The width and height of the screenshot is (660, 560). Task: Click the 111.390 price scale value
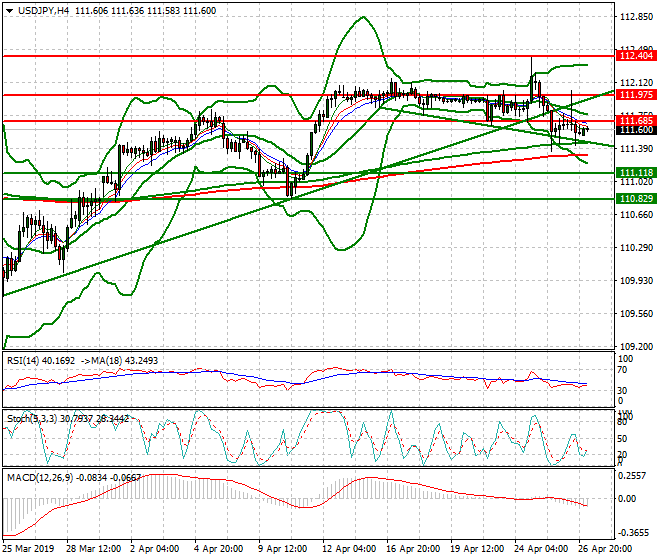point(637,149)
